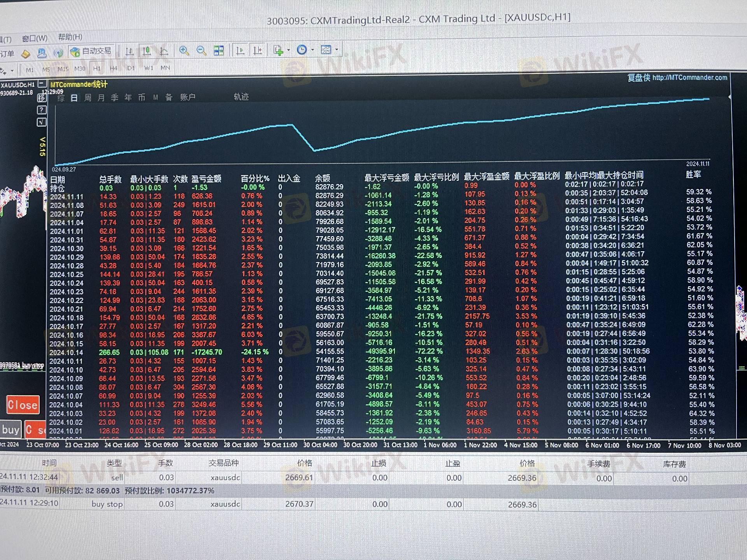Open the 帮助(H) menu
Screen dimensions: 747x560
pyautogui.click(x=70, y=37)
